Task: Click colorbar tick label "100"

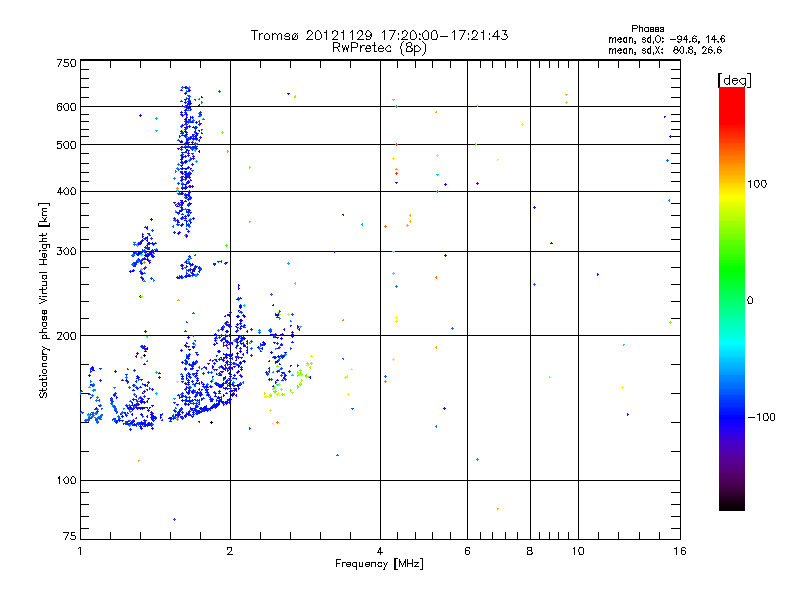Action: tap(757, 184)
